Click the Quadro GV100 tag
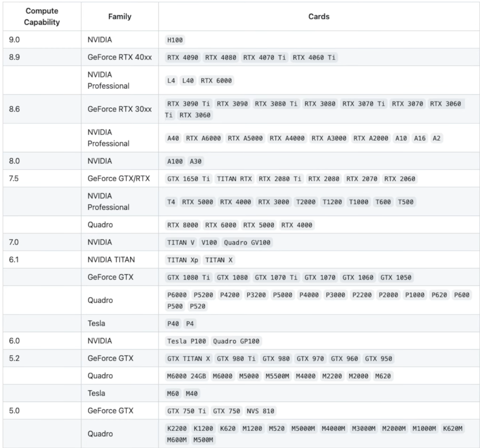The width and height of the screenshot is (480, 448). (x=247, y=243)
